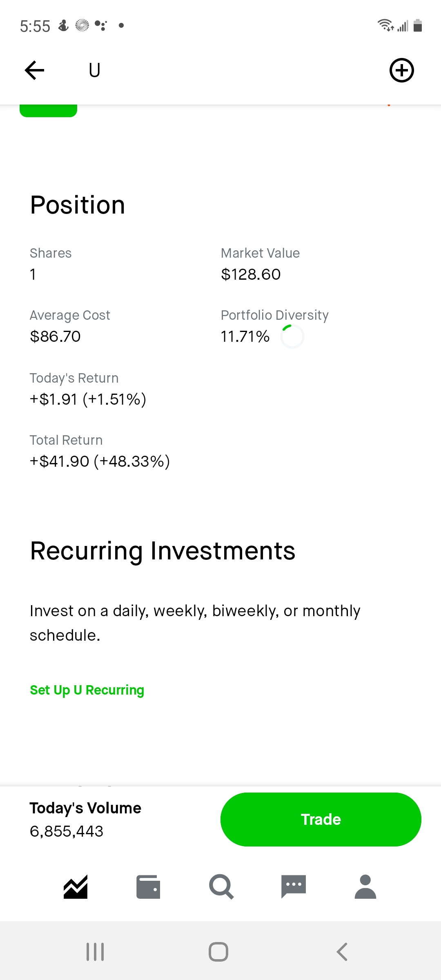441x980 pixels.
Task: Open the search magnifier tab
Action: tap(221, 886)
